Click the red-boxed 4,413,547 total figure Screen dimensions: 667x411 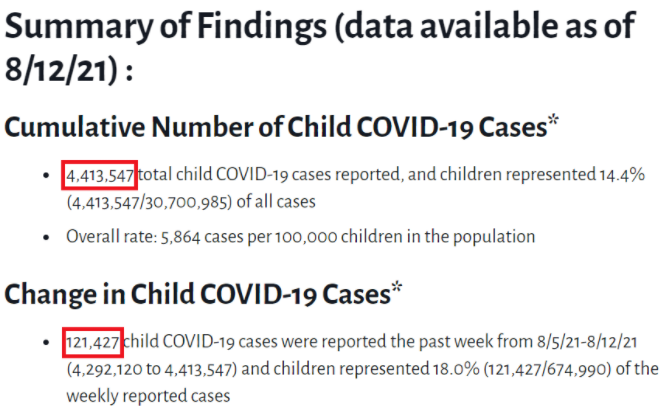coord(100,175)
